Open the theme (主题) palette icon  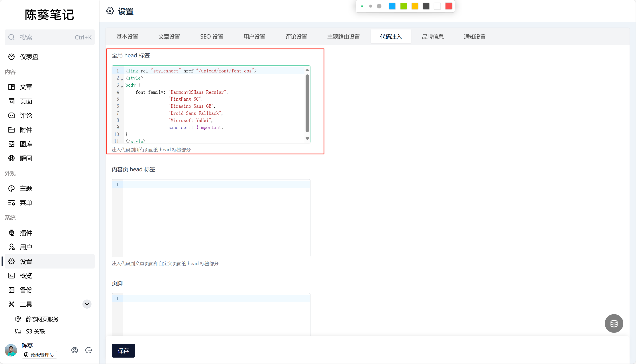[x=12, y=189]
